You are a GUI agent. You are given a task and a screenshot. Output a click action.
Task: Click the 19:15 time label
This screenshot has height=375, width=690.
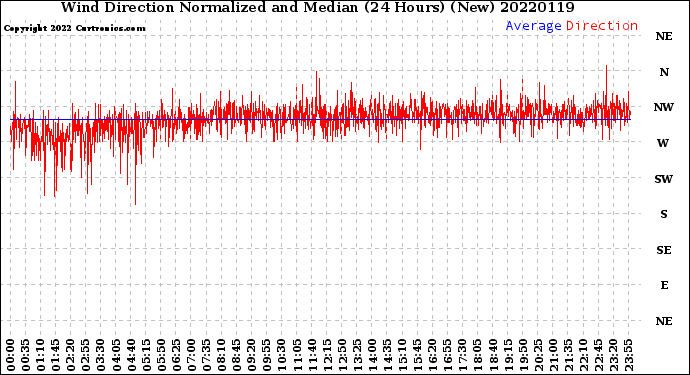[x=507, y=355]
